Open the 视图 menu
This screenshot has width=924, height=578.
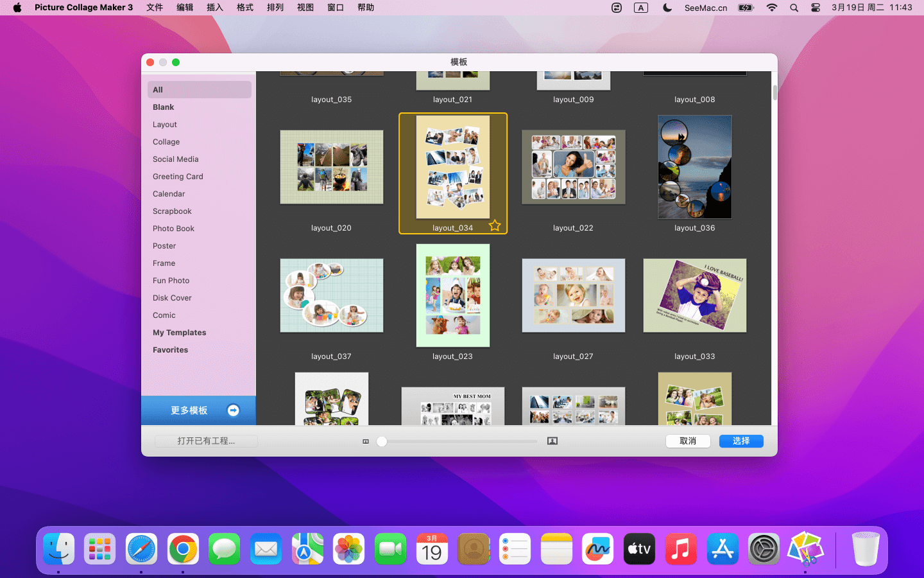(305, 8)
